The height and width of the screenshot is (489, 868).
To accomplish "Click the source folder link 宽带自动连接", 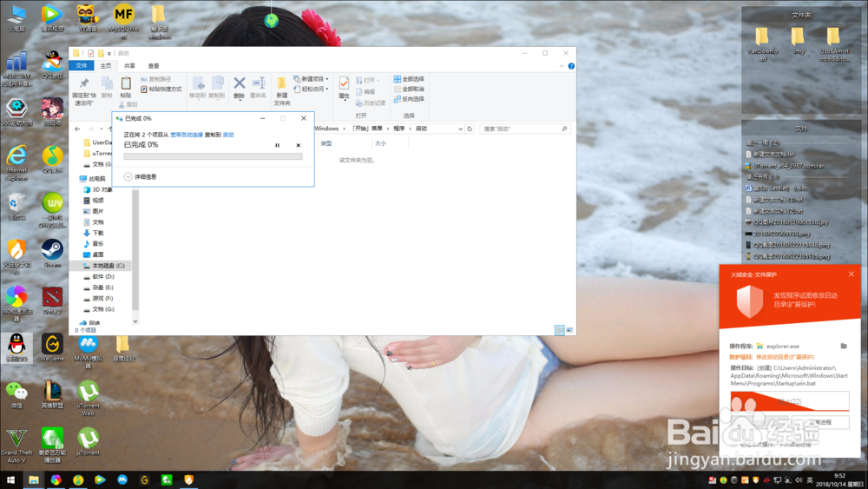I will (x=187, y=135).
